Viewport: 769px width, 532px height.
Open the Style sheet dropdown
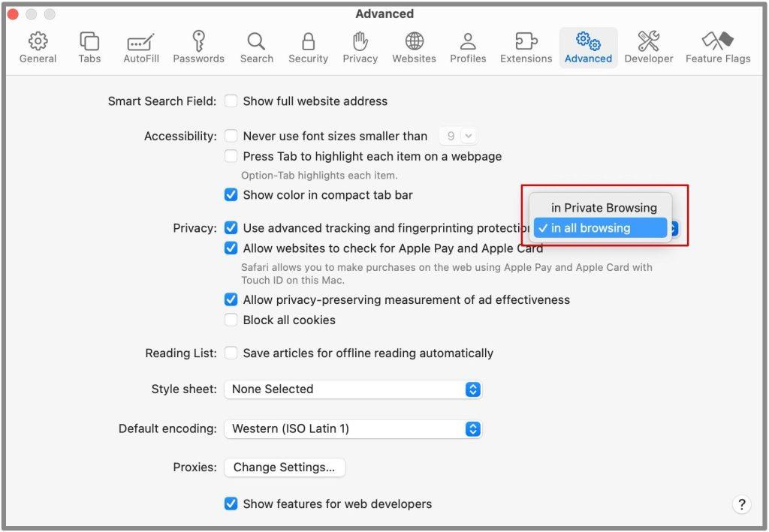pos(353,389)
